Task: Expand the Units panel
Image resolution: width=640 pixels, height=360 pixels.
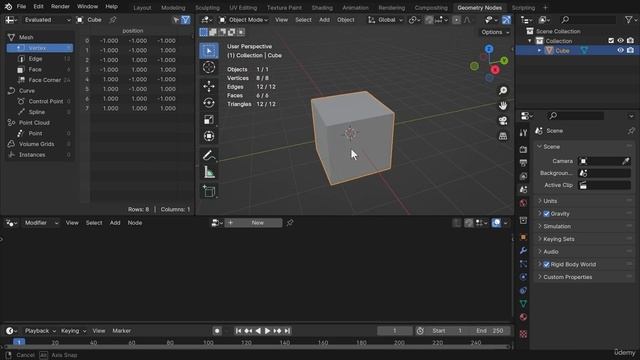Action: [x=550, y=201]
